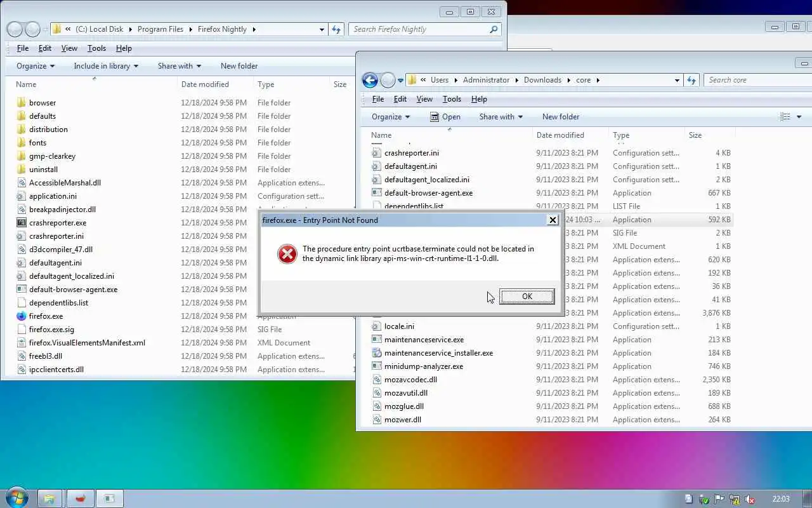Screen dimensions: 812x508
Task: Click default-browser-agent.exe icon in Firefox Nightly window
Action: pyautogui.click(x=21, y=289)
